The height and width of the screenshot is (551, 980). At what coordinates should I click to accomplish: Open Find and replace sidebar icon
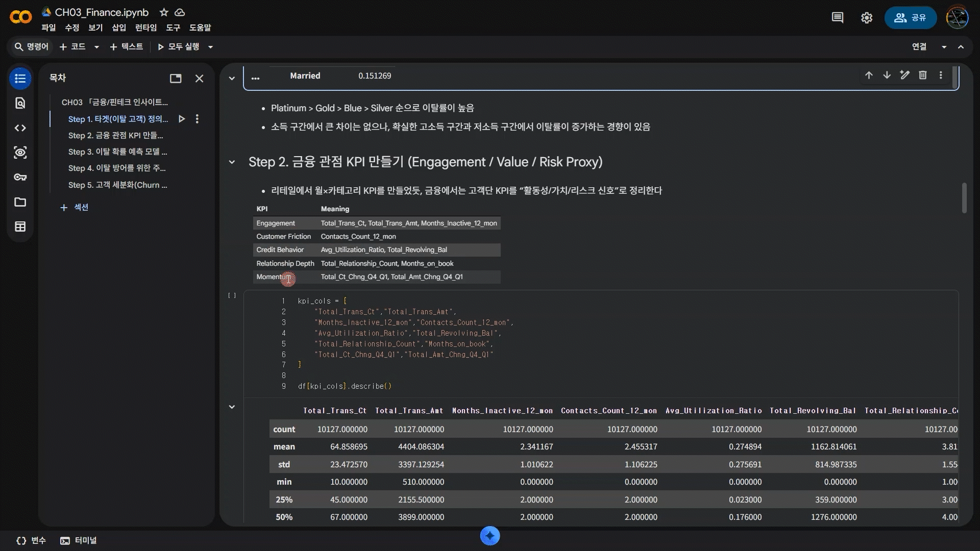[x=20, y=103]
